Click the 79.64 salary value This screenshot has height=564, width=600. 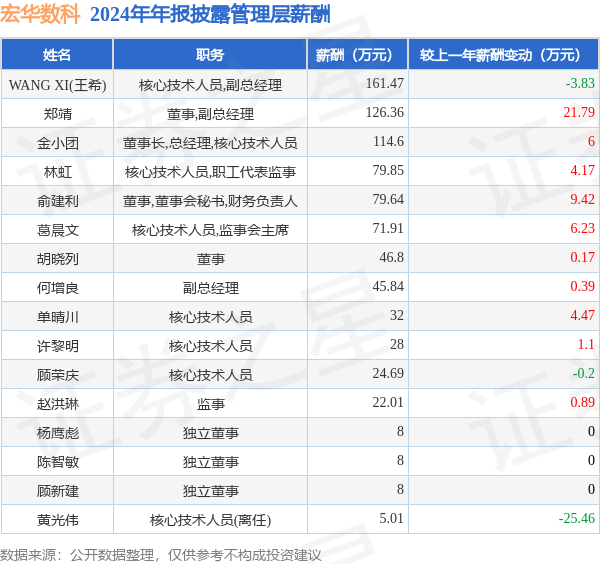388,199
